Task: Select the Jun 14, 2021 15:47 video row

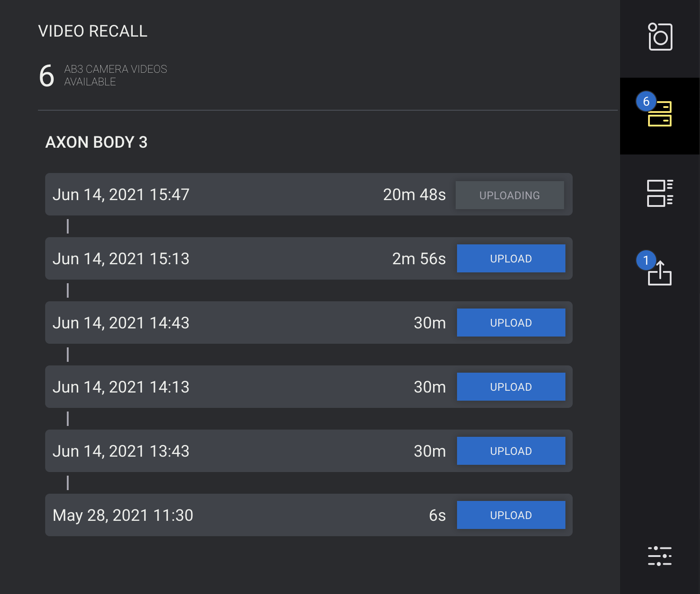Action: tap(309, 194)
